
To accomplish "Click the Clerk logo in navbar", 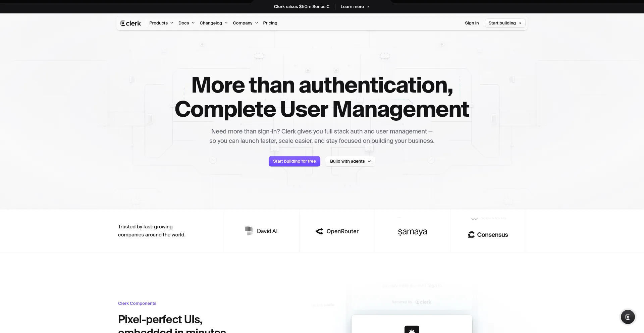I will pyautogui.click(x=130, y=23).
